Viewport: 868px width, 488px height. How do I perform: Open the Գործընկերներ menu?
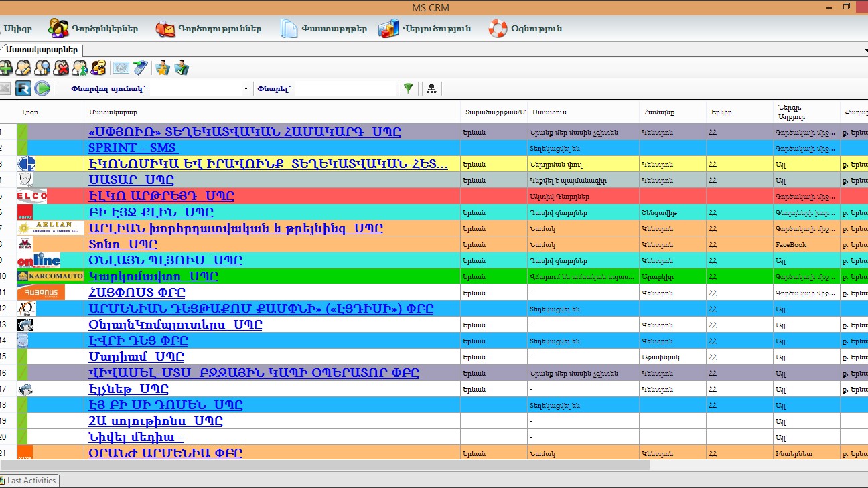tap(93, 29)
